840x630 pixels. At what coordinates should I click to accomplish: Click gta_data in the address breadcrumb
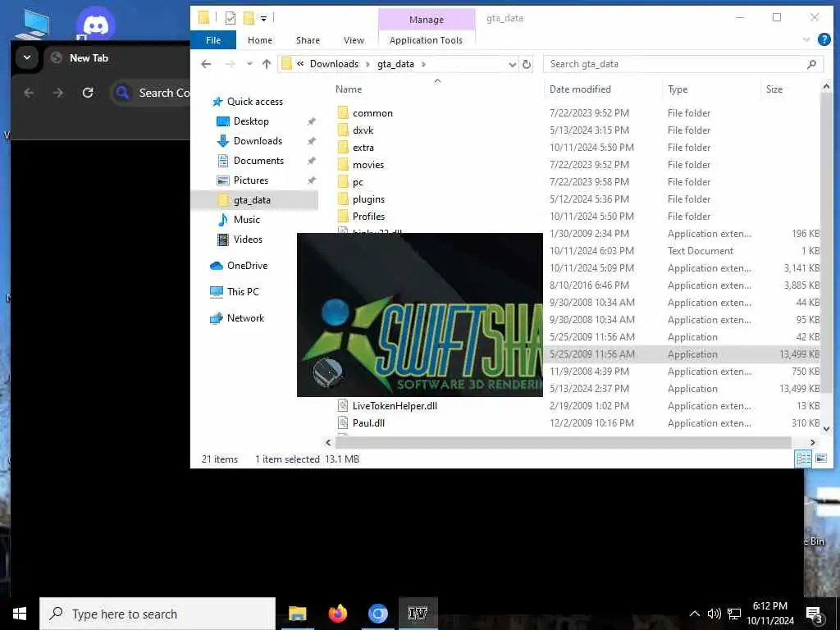pos(395,64)
